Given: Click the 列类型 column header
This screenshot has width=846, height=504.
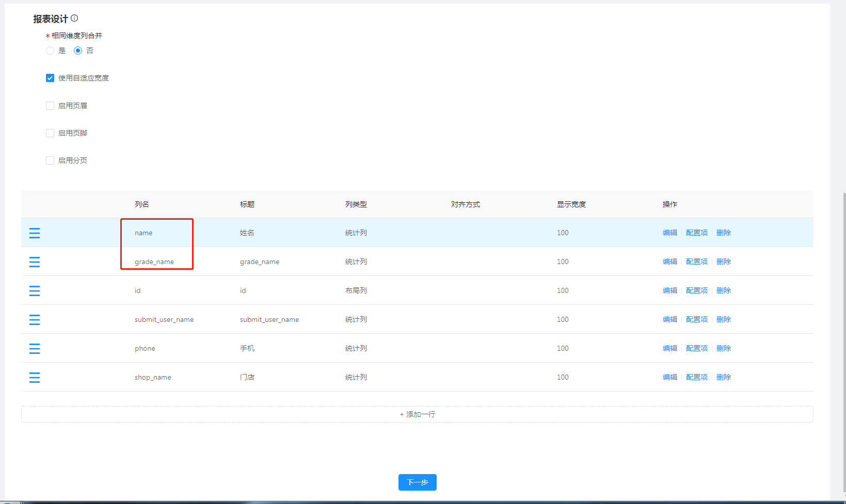Looking at the screenshot, I should click(356, 204).
